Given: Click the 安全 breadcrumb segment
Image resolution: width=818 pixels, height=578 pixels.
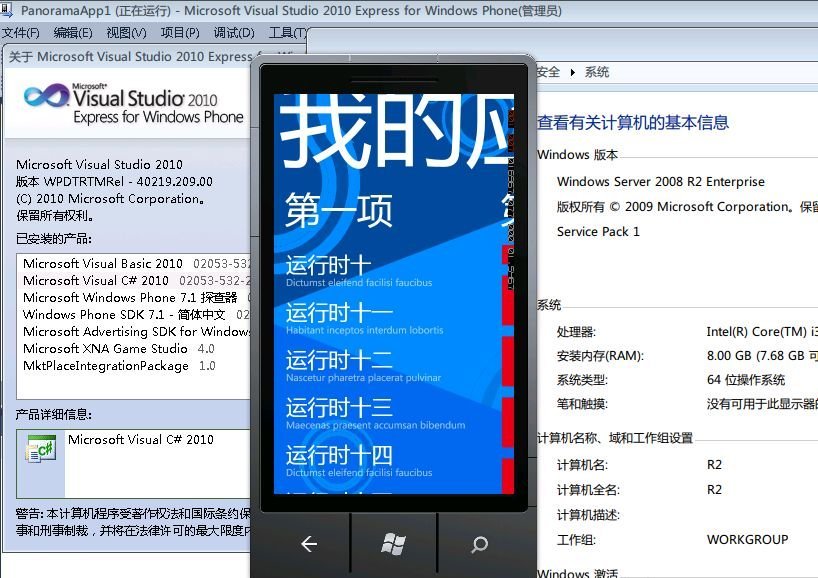Looking at the screenshot, I should click(x=548, y=72).
